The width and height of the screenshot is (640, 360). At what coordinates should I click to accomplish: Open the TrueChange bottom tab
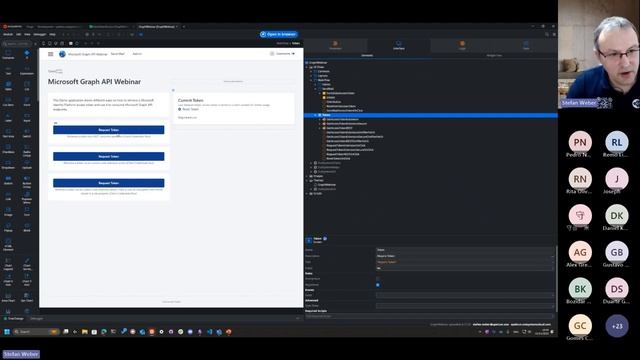(x=13, y=318)
